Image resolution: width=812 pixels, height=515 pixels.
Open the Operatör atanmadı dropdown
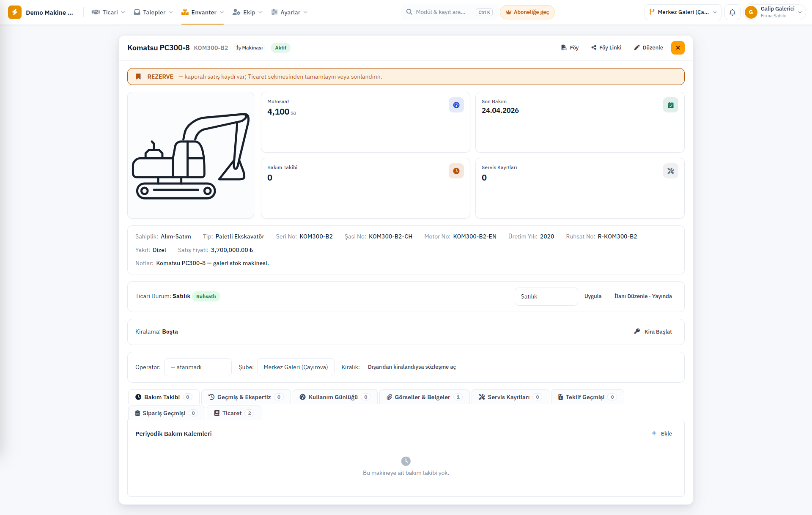pos(198,367)
